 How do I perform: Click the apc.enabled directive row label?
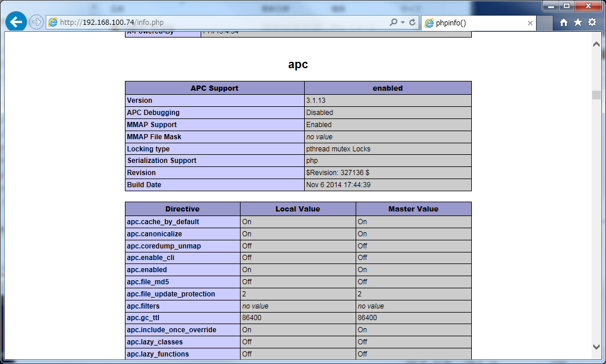click(x=147, y=270)
